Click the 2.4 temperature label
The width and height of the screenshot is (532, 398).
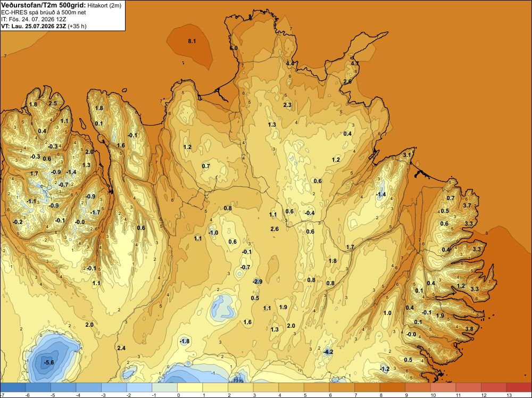tap(121, 348)
